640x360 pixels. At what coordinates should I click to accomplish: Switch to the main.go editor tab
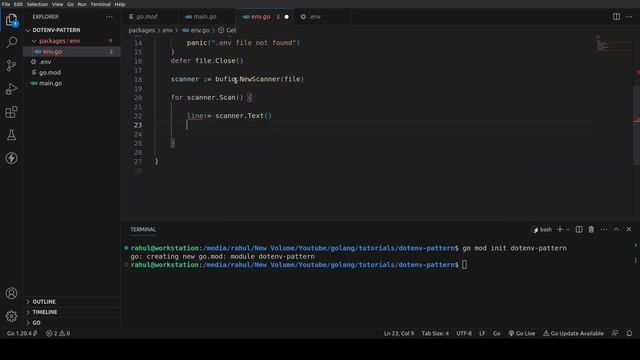tap(205, 17)
